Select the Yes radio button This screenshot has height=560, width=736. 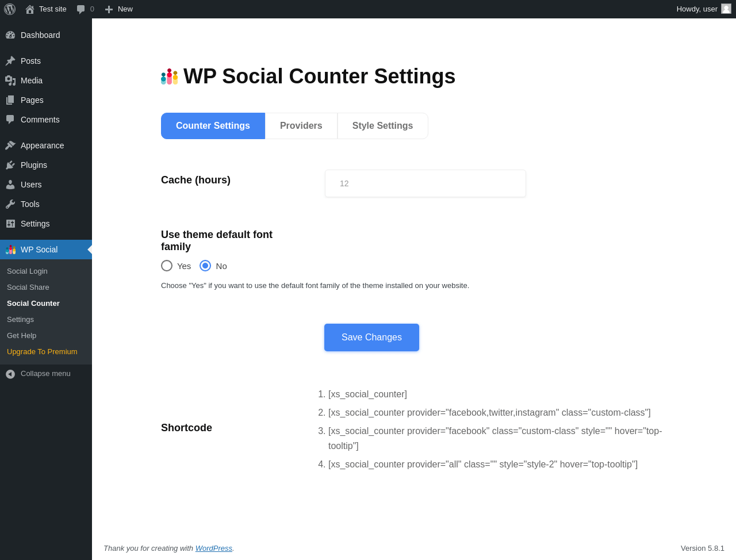click(167, 266)
